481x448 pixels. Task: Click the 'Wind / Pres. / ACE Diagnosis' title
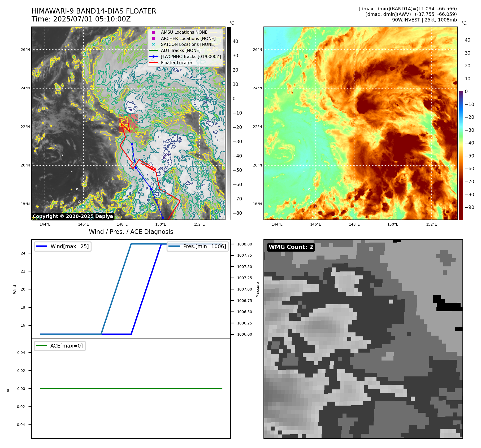pyautogui.click(x=131, y=232)
